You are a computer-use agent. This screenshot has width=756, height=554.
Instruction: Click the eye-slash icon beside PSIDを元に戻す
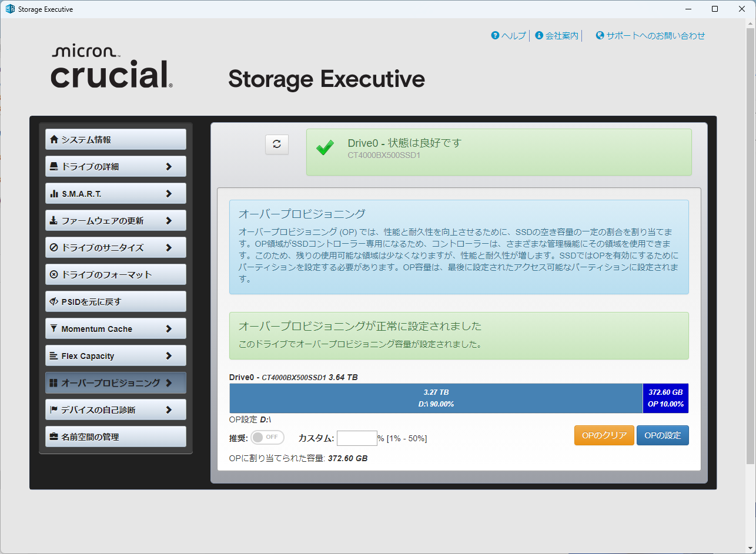[54, 302]
